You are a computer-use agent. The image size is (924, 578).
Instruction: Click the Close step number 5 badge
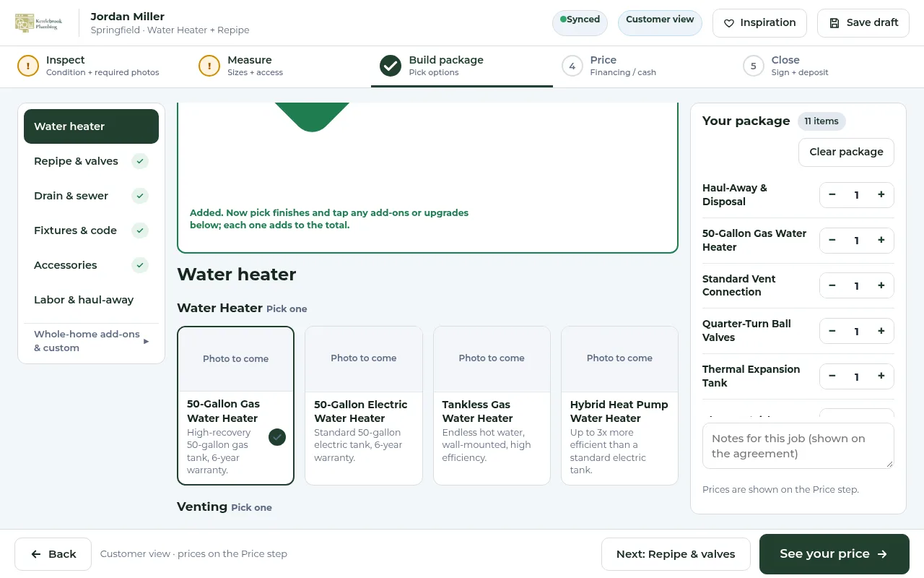(754, 66)
